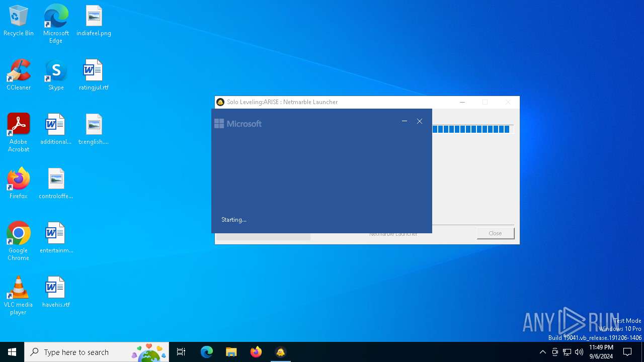This screenshot has height=362, width=644.
Task: Switch to Netmarble Launcher taskbar icon
Action: click(x=281, y=352)
